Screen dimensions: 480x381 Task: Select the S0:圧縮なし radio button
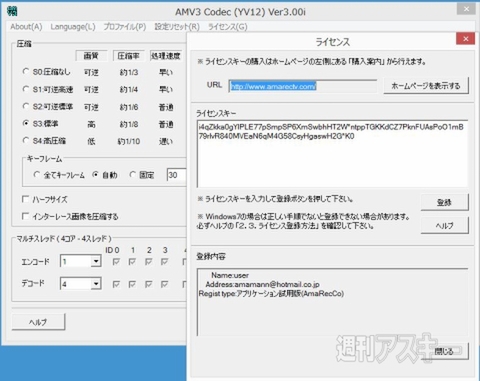[26, 71]
